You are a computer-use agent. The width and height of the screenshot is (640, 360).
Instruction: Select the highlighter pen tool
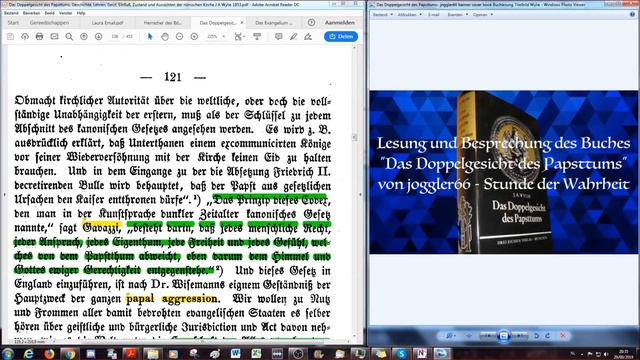[293, 37]
